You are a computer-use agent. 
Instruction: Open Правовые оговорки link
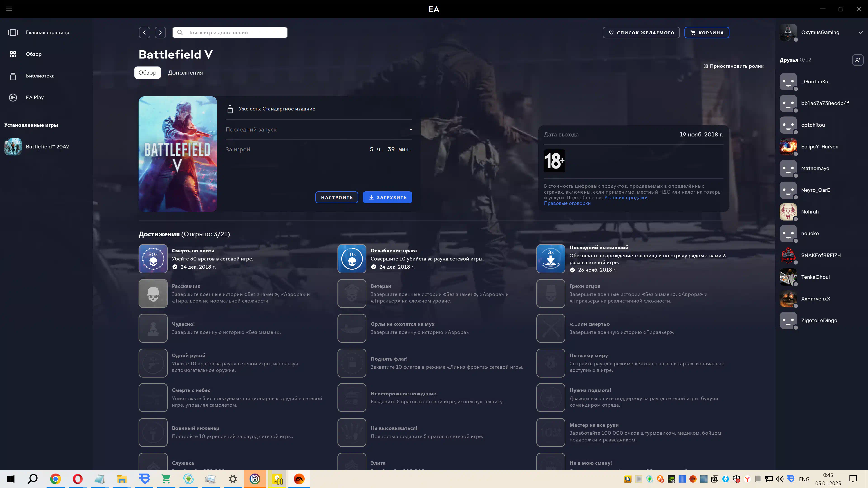pos(567,203)
